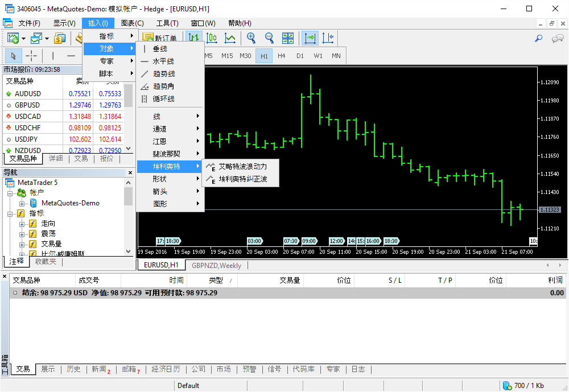The image size is (569, 392).
Task: Switch chart to candlestick display
Action: [x=212, y=38]
